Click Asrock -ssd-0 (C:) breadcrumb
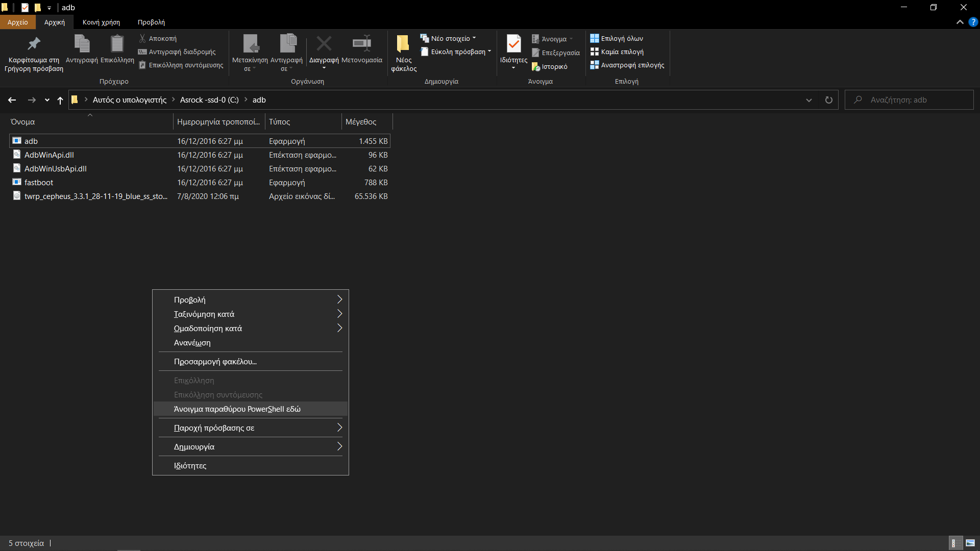The image size is (980, 551). (x=209, y=100)
